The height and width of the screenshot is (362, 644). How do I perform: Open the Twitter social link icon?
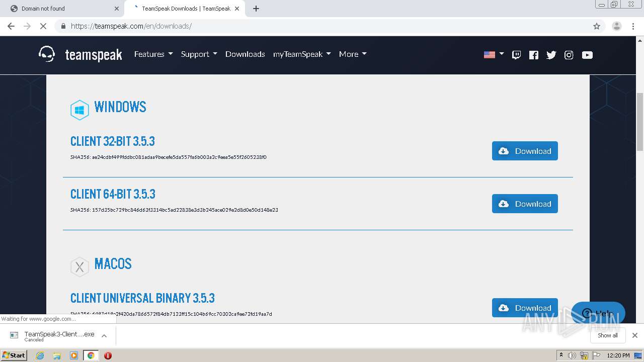[551, 55]
